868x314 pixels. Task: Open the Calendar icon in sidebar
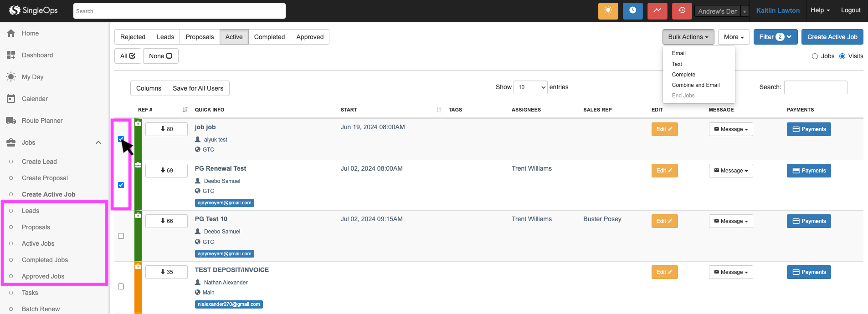click(x=11, y=99)
